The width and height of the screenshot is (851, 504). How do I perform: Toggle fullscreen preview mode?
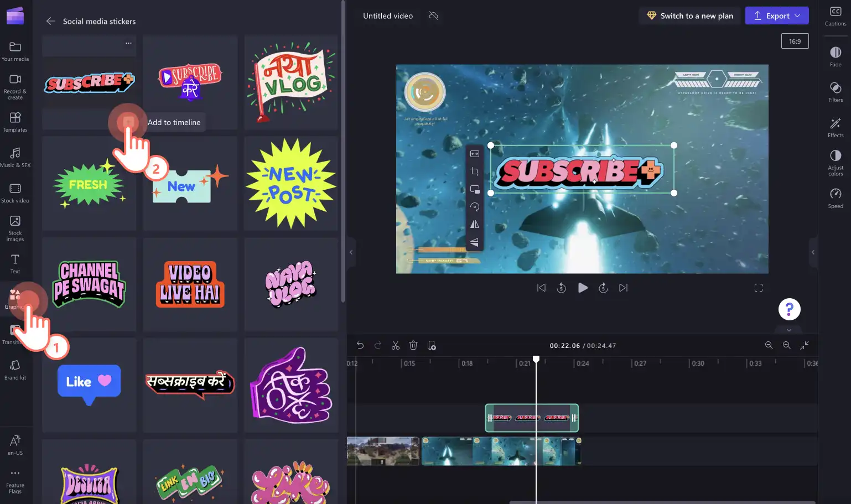[x=759, y=288]
